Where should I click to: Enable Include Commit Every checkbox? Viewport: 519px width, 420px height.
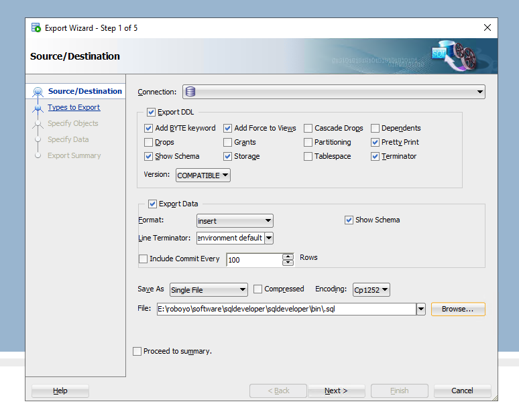(143, 259)
